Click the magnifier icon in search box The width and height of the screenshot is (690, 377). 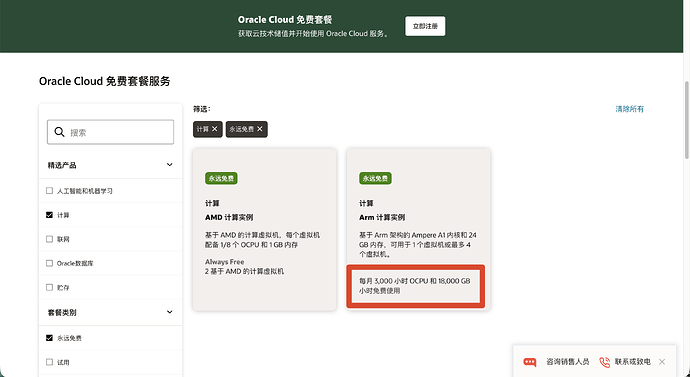point(59,132)
